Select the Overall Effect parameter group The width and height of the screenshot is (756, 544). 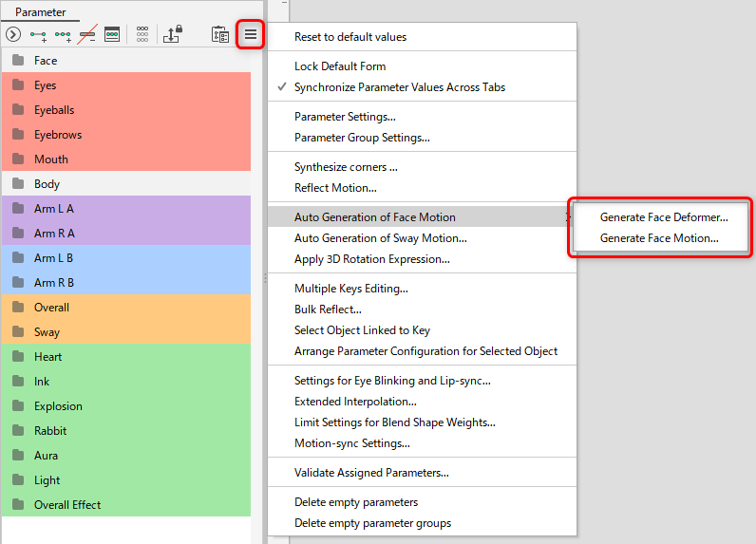point(126,504)
